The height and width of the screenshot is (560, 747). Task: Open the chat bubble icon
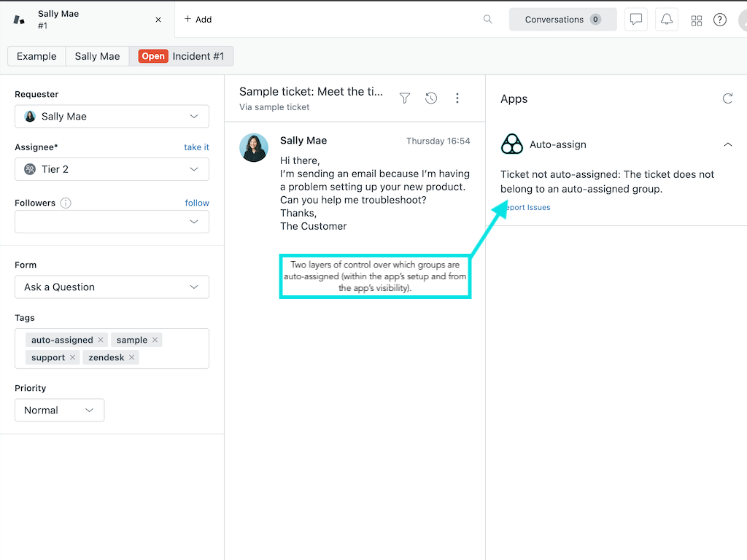(x=636, y=20)
